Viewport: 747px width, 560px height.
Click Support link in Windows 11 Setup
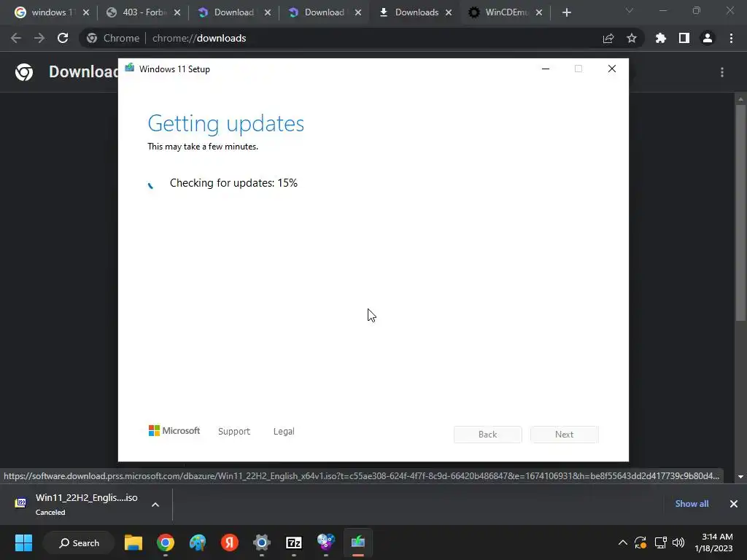(x=234, y=432)
